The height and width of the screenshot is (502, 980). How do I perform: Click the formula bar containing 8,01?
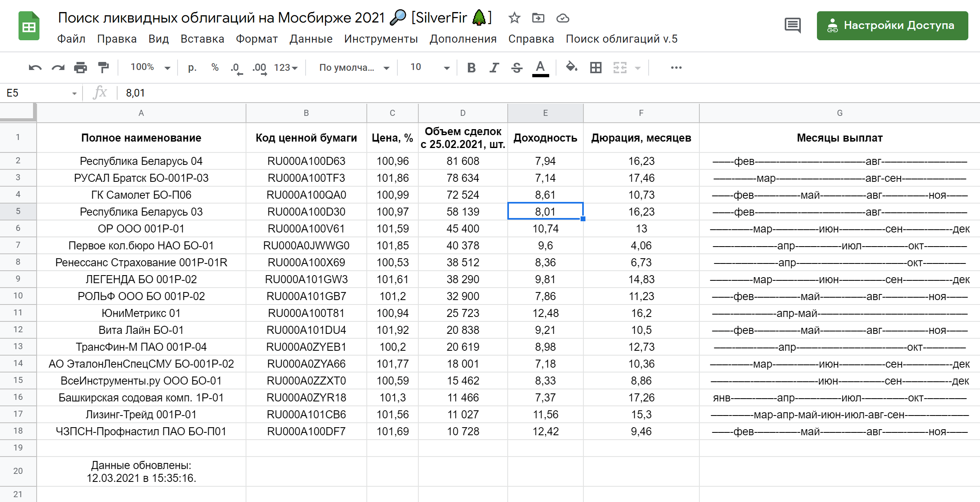coord(548,93)
